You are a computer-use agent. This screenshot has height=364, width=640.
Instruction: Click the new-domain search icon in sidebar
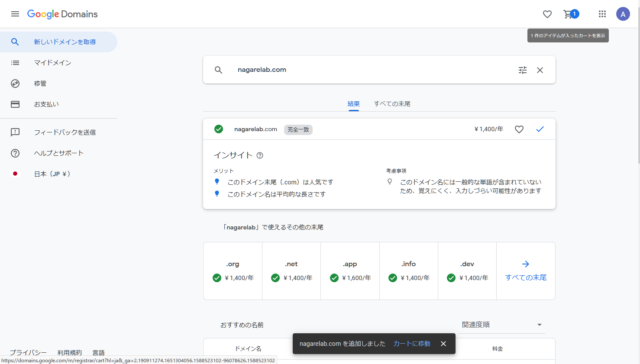15,42
